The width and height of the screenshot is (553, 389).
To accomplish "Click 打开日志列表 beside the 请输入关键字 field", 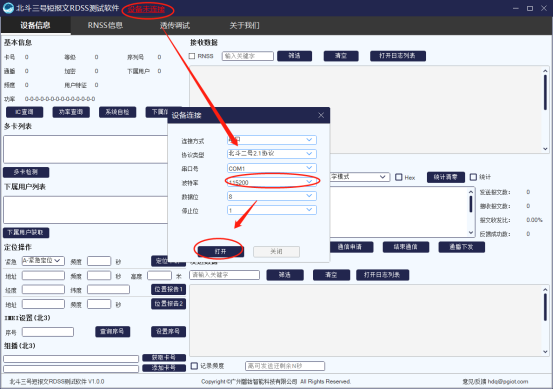I will coord(382,275).
